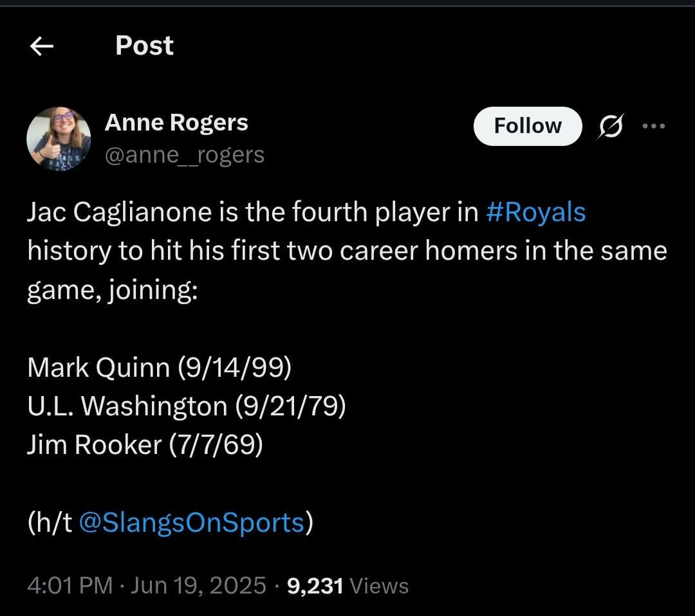Click the tweet body text
Screen dimensions: 695x616
point(257,251)
